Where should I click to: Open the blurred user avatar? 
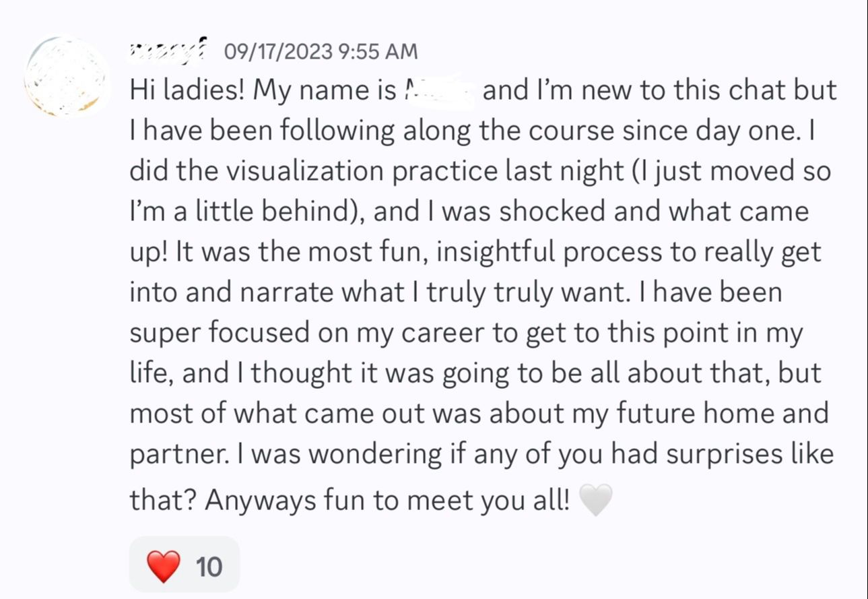click(x=67, y=77)
